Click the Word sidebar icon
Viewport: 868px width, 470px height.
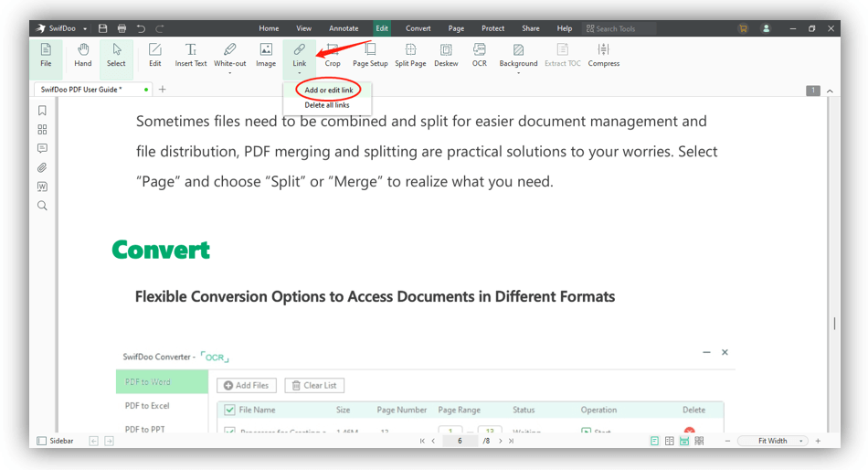[42, 187]
